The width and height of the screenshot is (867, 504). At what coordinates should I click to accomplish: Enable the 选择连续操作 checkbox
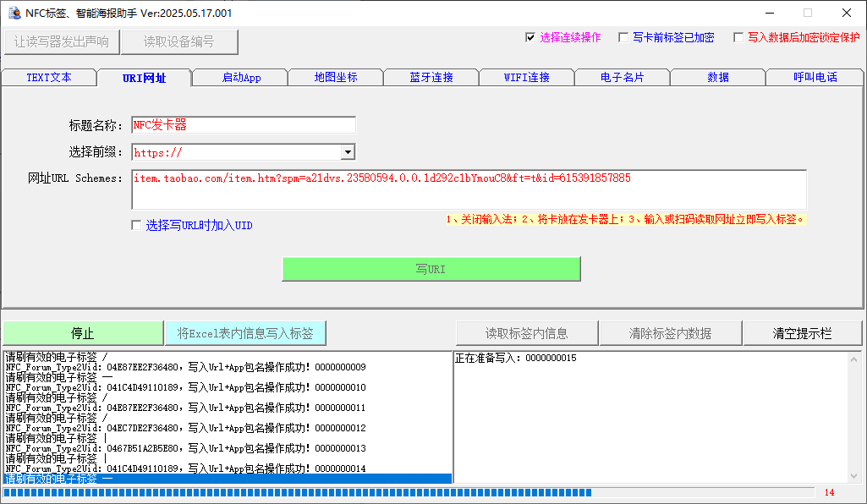[x=530, y=37]
